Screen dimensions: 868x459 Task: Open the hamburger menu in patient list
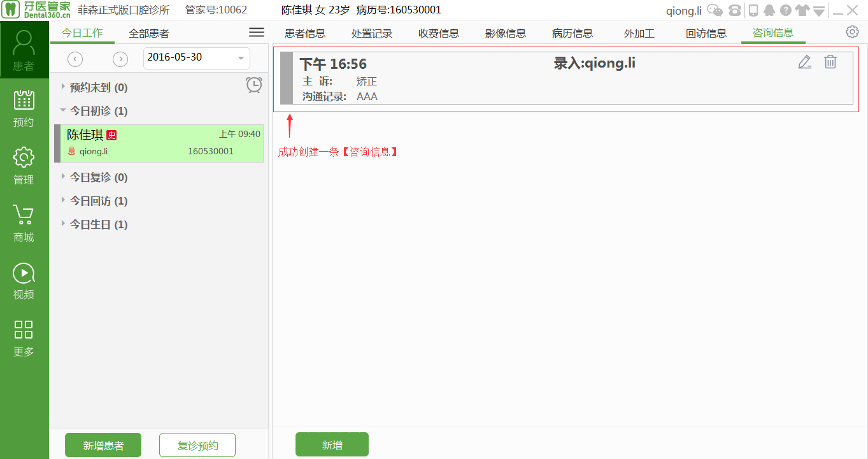257,33
